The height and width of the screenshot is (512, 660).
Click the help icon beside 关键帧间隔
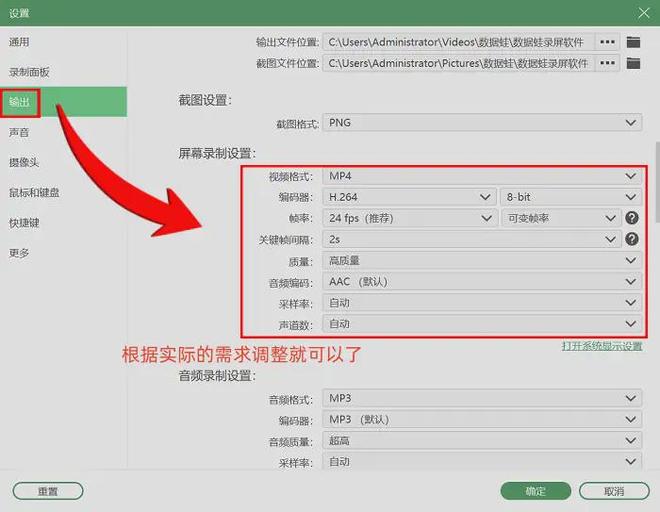click(632, 240)
